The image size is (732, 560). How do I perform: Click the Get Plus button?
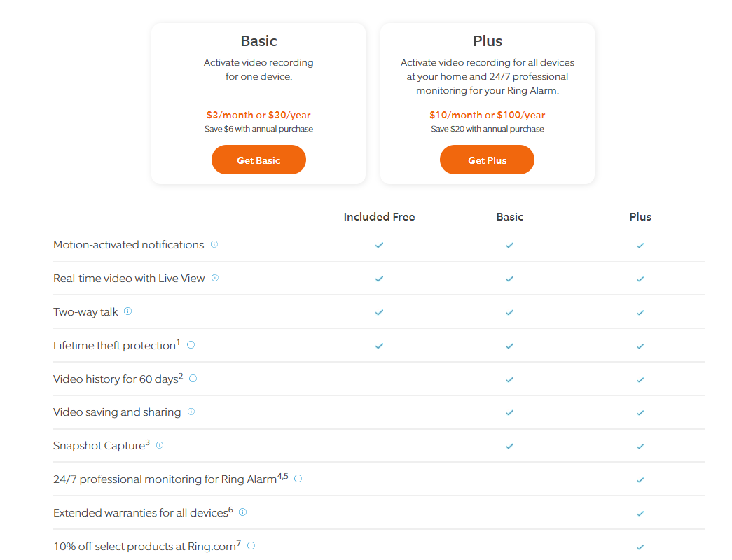pyautogui.click(x=487, y=160)
